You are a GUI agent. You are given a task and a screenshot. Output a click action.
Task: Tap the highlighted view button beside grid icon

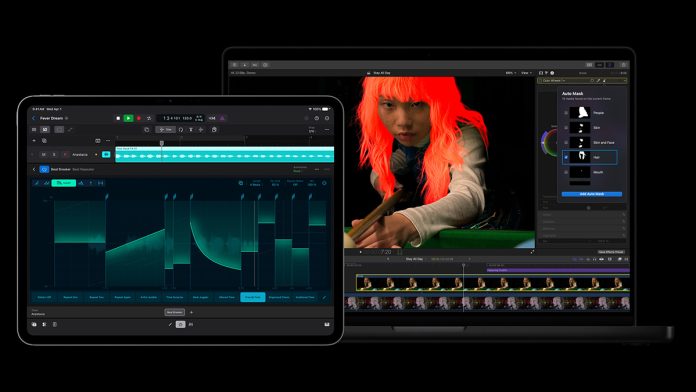tap(45, 130)
